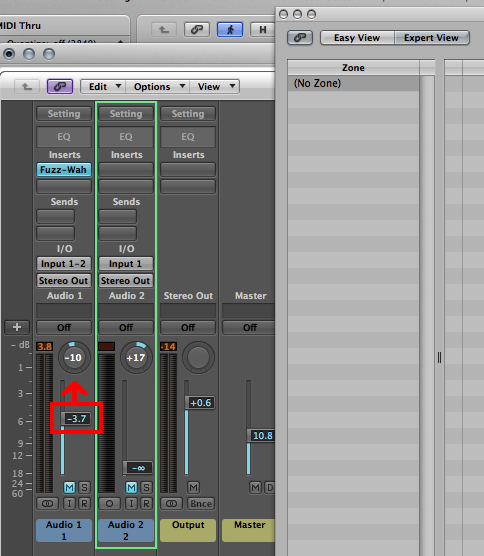Click the hierarchy up arrow in Mixer toolbar
484x556 pixels.
pyautogui.click(x=27, y=86)
